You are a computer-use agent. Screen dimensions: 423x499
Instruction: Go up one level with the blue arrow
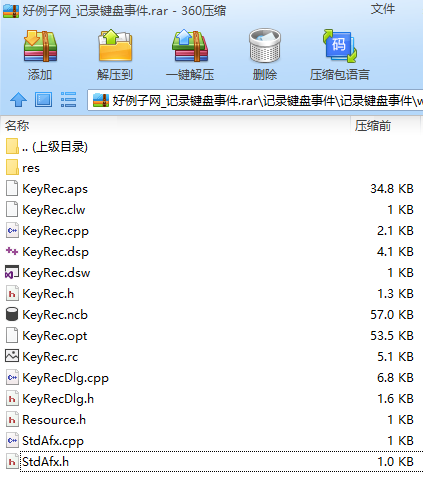click(18, 100)
